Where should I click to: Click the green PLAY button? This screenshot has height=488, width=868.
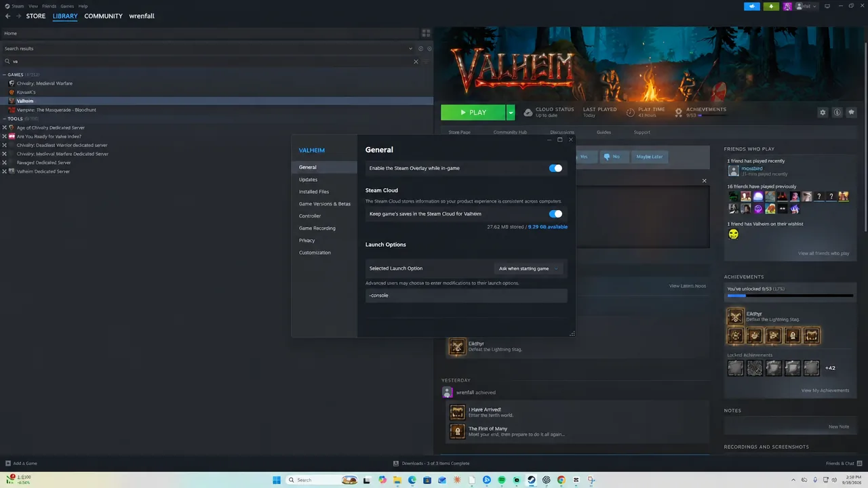473,113
